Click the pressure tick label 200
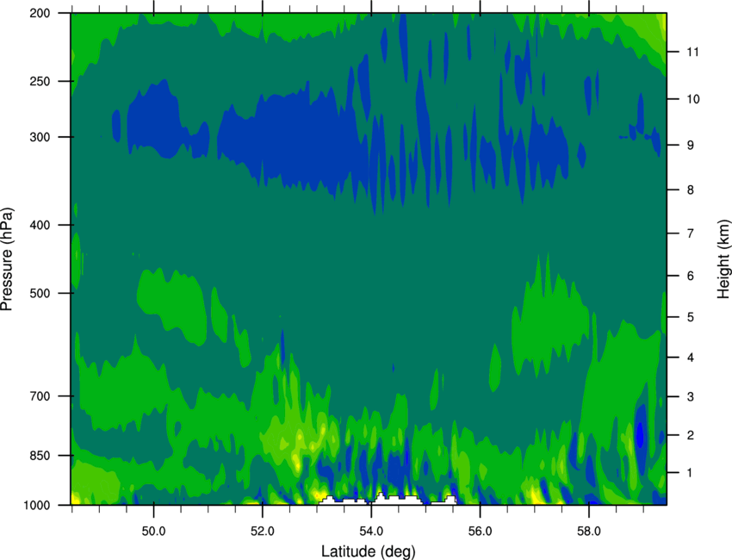 [40, 13]
